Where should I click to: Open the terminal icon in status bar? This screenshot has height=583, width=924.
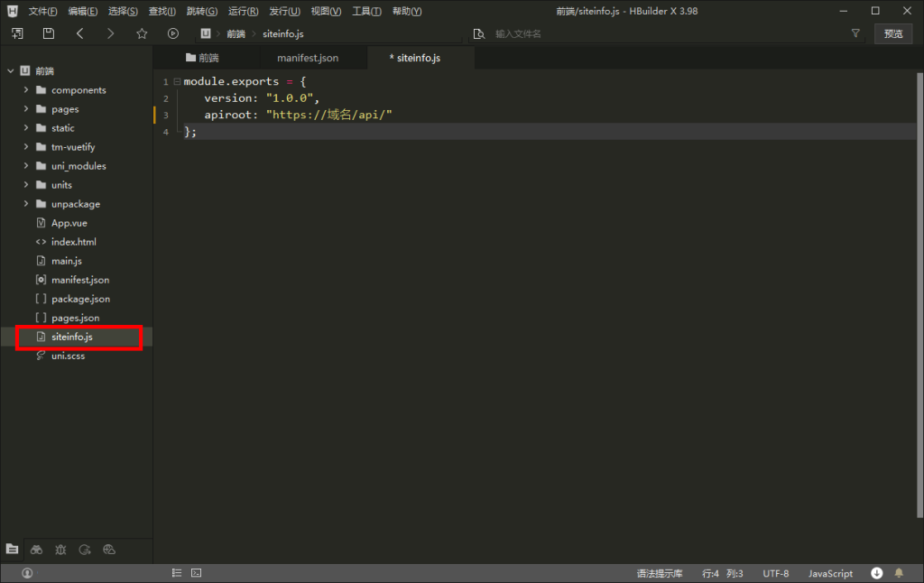coord(196,573)
